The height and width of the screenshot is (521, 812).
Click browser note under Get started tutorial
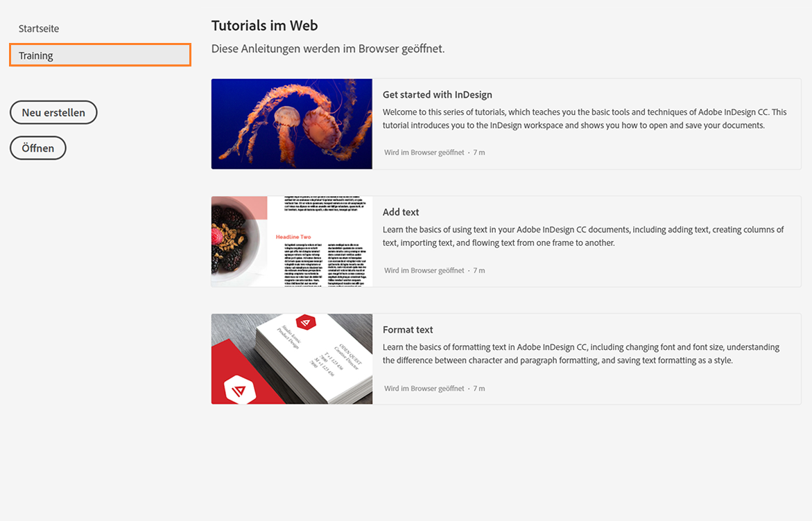(x=424, y=152)
